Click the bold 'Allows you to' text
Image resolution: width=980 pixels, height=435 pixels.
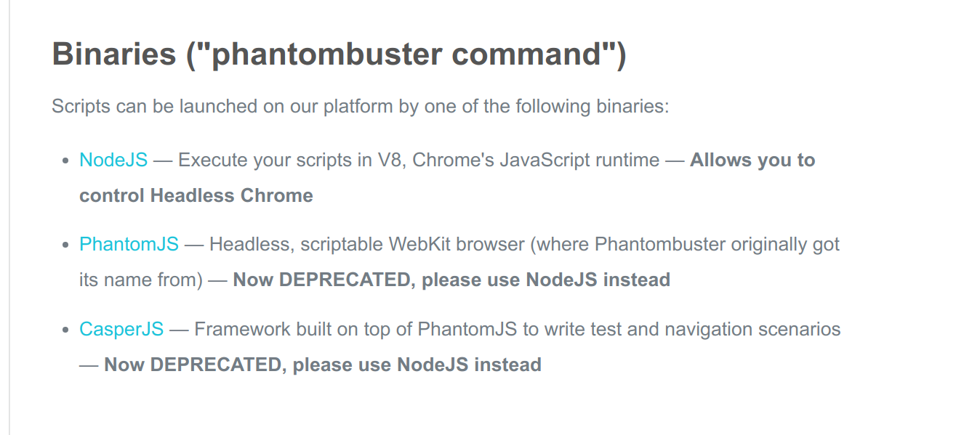(x=752, y=160)
